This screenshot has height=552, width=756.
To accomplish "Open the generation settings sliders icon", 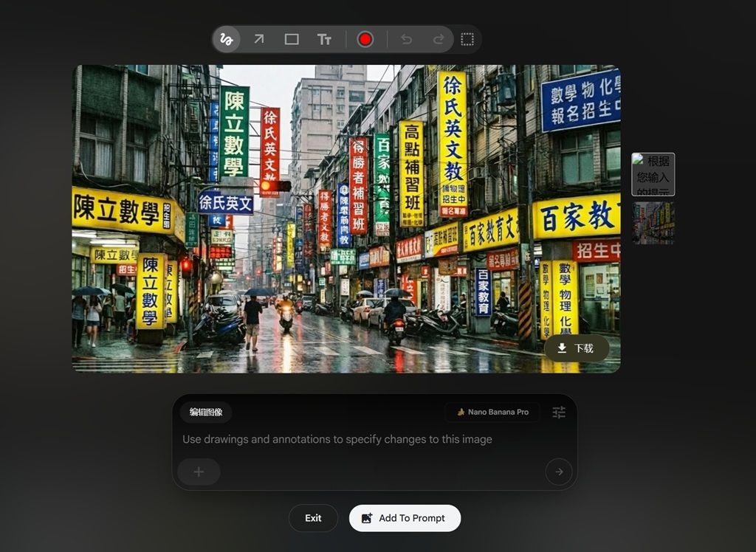I will pyautogui.click(x=559, y=413).
